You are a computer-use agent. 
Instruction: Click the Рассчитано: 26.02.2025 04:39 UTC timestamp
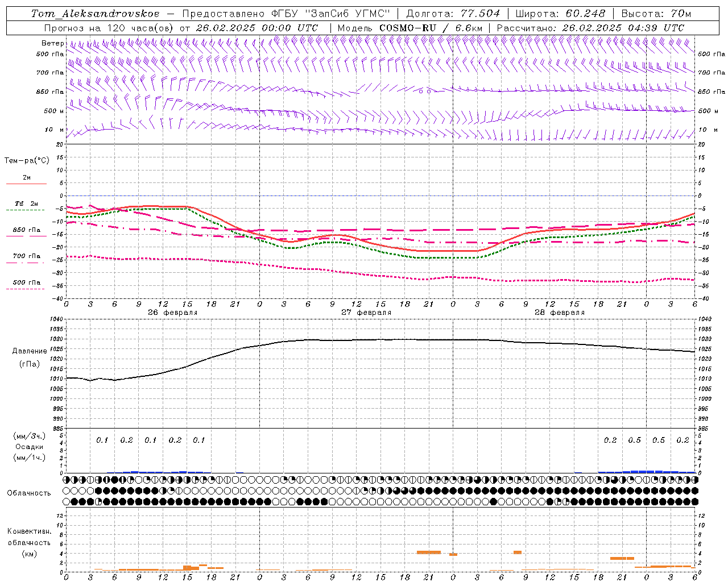[590, 28]
